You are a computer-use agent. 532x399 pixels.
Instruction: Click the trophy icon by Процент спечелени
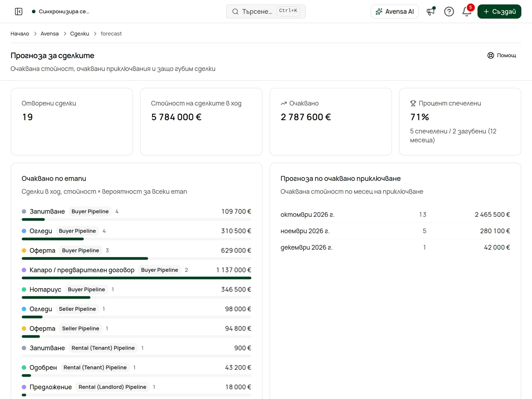click(413, 103)
